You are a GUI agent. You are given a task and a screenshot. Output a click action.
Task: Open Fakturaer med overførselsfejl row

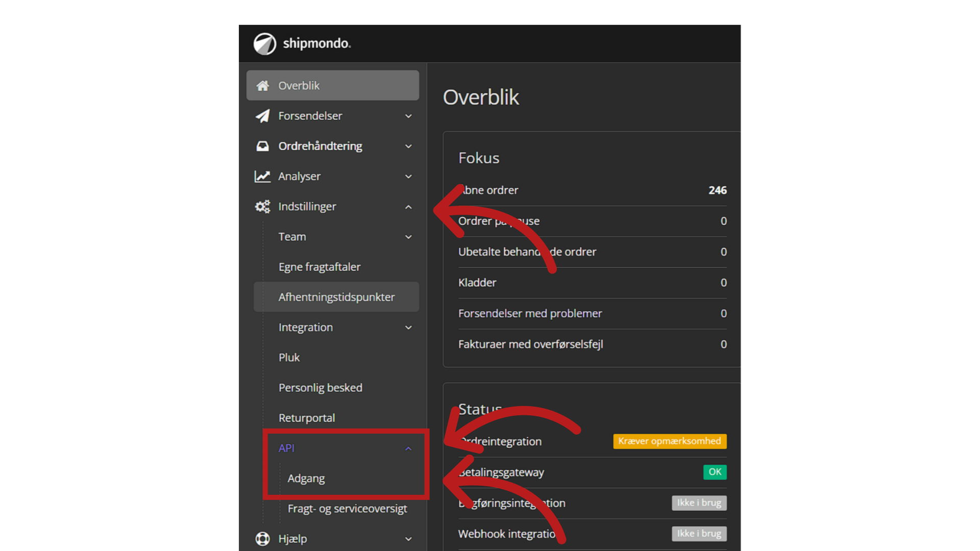592,344
